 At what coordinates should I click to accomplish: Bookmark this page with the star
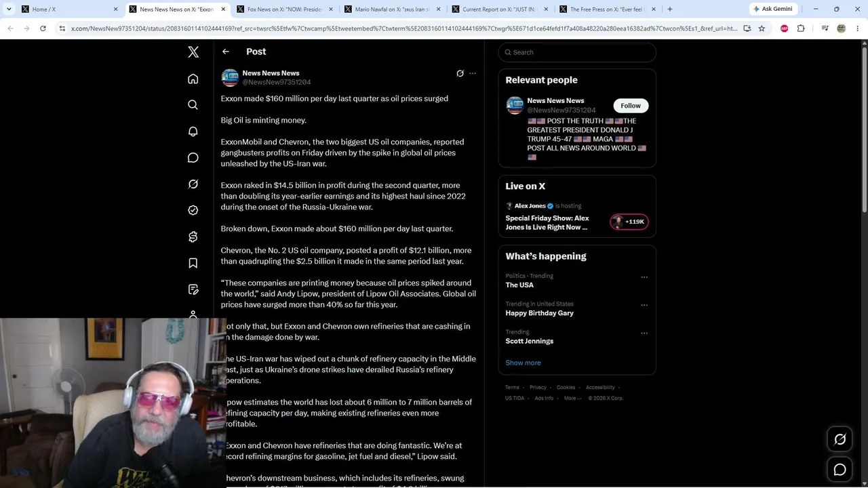[762, 28]
